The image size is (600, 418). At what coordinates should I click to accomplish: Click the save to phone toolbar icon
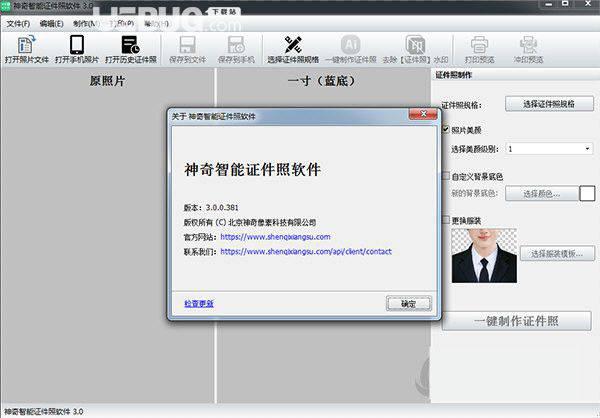[236, 49]
